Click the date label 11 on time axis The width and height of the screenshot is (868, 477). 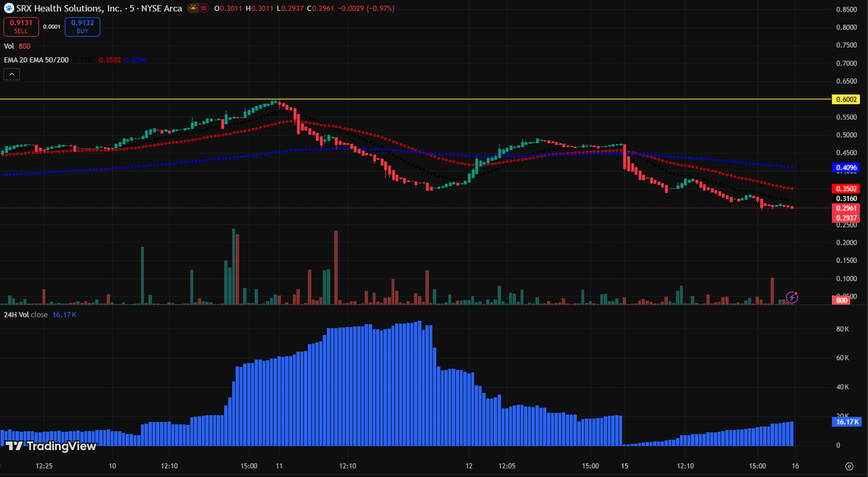279,466
